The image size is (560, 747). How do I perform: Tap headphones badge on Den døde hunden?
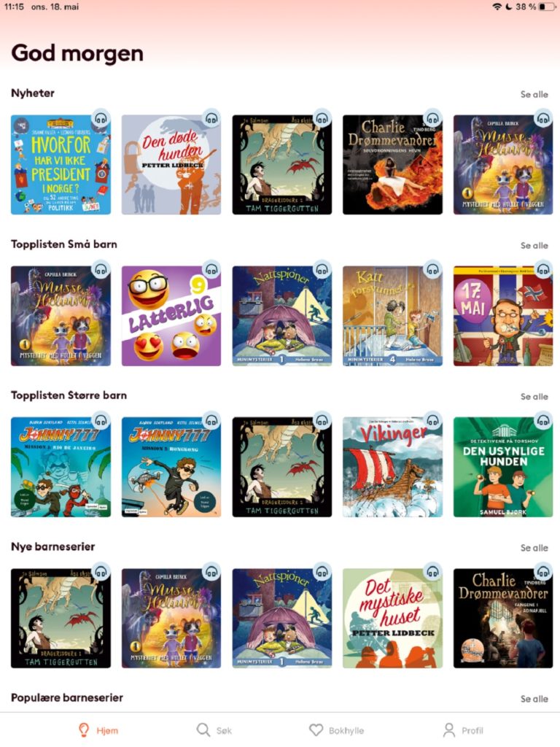point(211,119)
